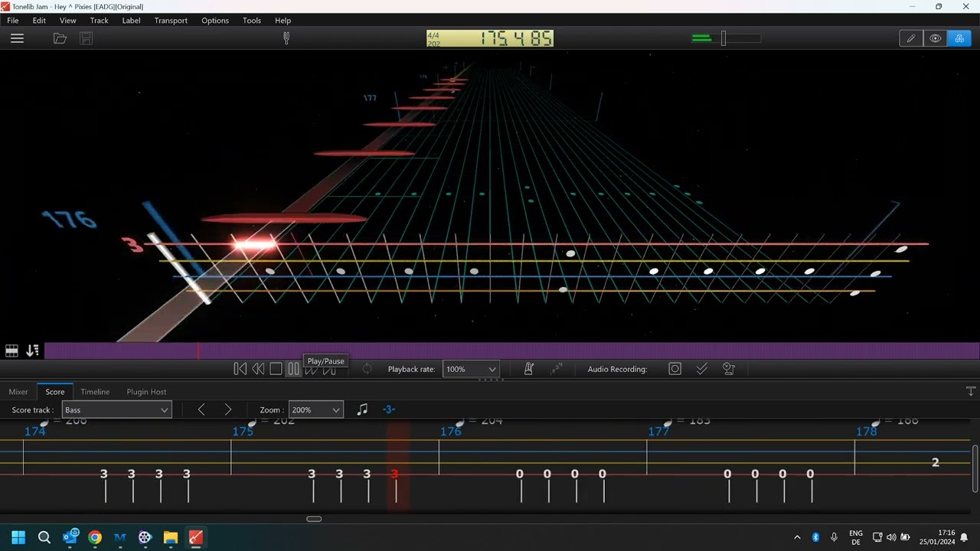This screenshot has width=980, height=551.
Task: Click the vertical scrollbar of the score
Action: (x=975, y=467)
